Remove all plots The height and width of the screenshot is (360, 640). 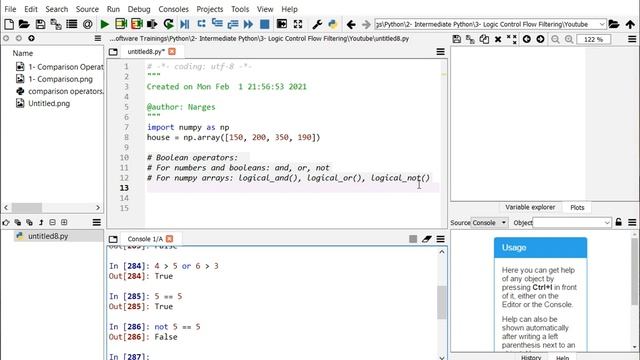point(512,39)
